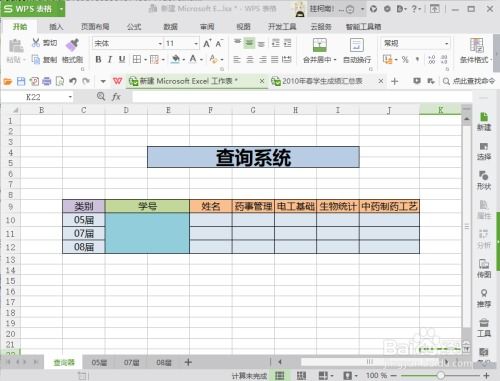Viewport: 500px width, 381px height.
Task: Click the Format Painter brush icon
Action: pyautogui.click(x=72, y=45)
